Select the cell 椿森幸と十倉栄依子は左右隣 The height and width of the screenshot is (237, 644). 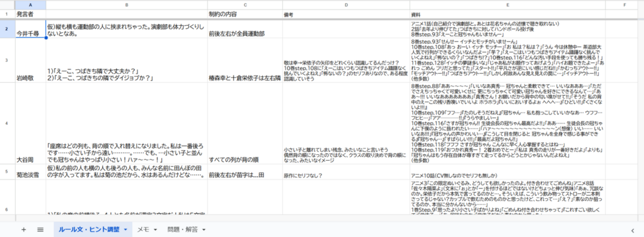click(x=245, y=60)
